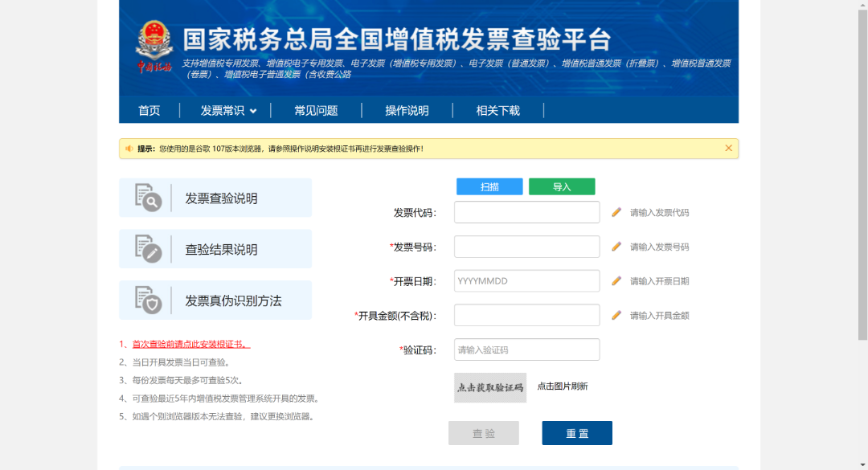The image size is (868, 470).
Task: Click the speaker icon in the yellow notice
Action: pyautogui.click(x=129, y=149)
